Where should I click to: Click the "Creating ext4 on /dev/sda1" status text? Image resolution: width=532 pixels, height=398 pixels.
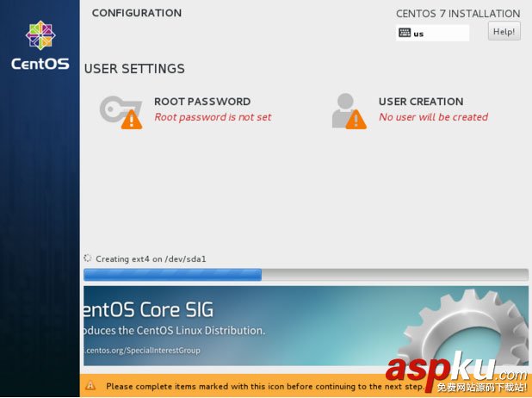coord(151,258)
